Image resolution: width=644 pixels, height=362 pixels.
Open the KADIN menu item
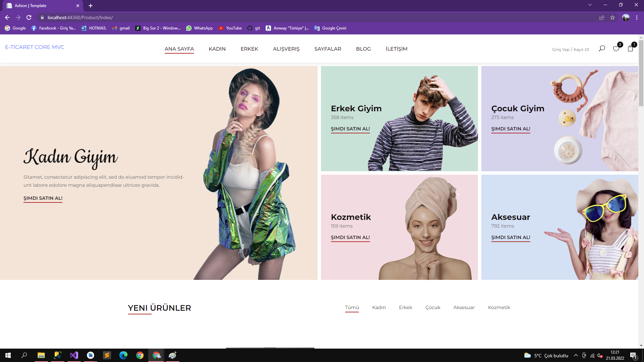click(x=217, y=49)
